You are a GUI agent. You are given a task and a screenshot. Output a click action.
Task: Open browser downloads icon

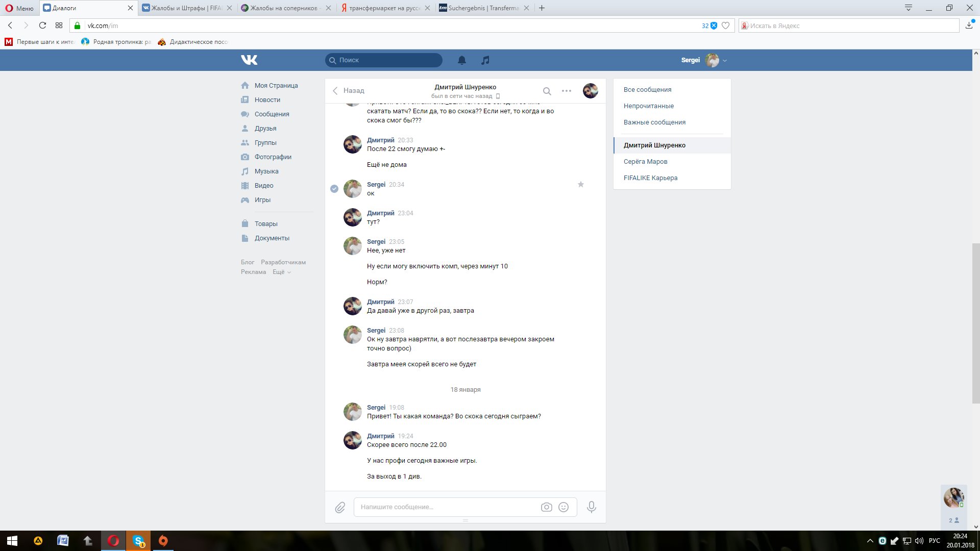(969, 26)
